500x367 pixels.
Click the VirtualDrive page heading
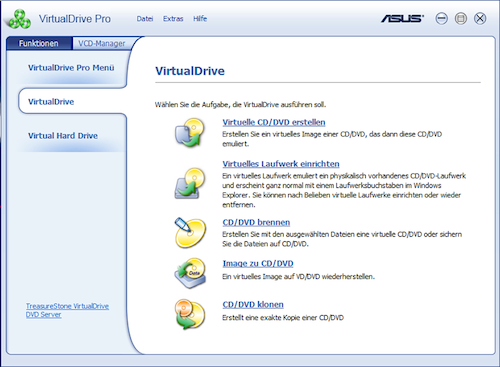click(190, 71)
